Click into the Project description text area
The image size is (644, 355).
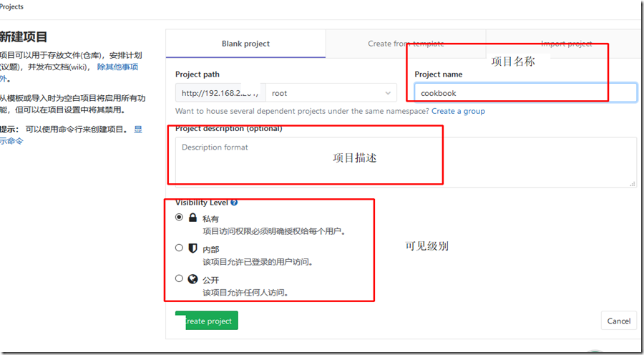406,162
